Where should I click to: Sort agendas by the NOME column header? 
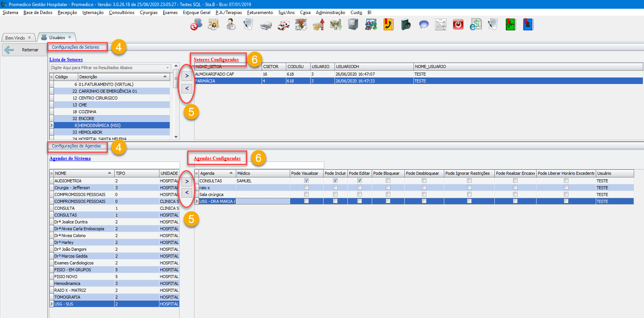point(83,173)
